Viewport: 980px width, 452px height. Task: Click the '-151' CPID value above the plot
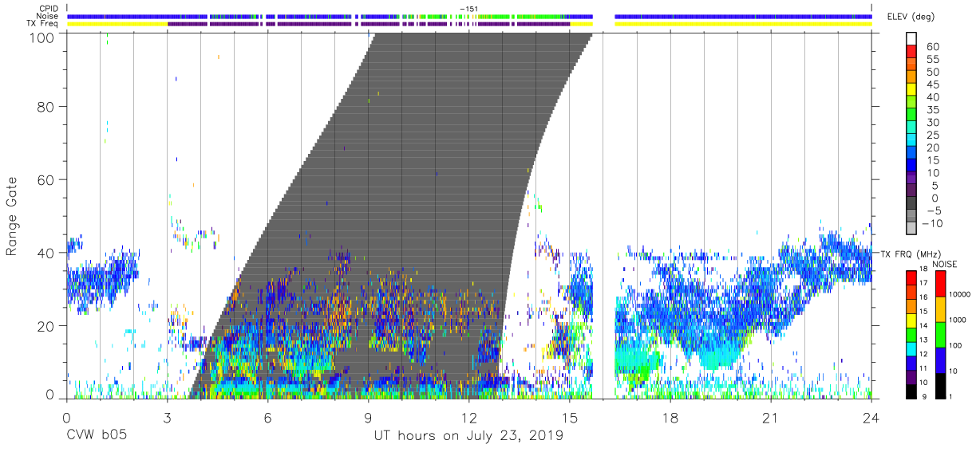(x=468, y=9)
